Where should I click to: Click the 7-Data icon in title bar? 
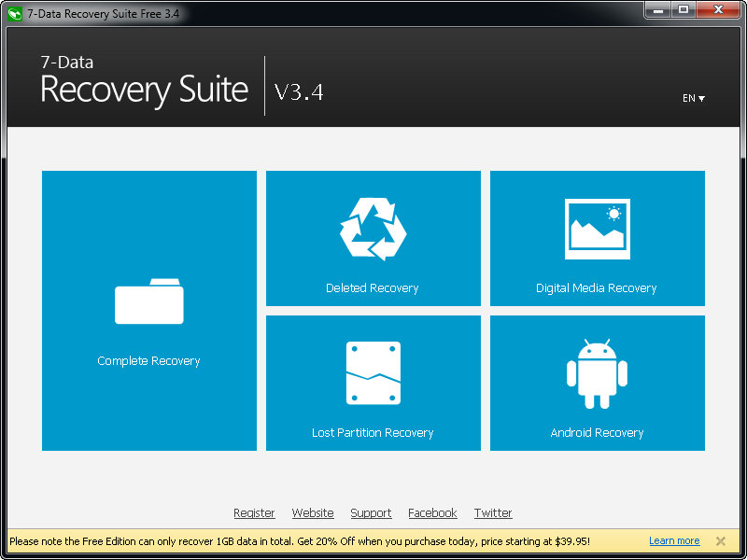[12, 9]
